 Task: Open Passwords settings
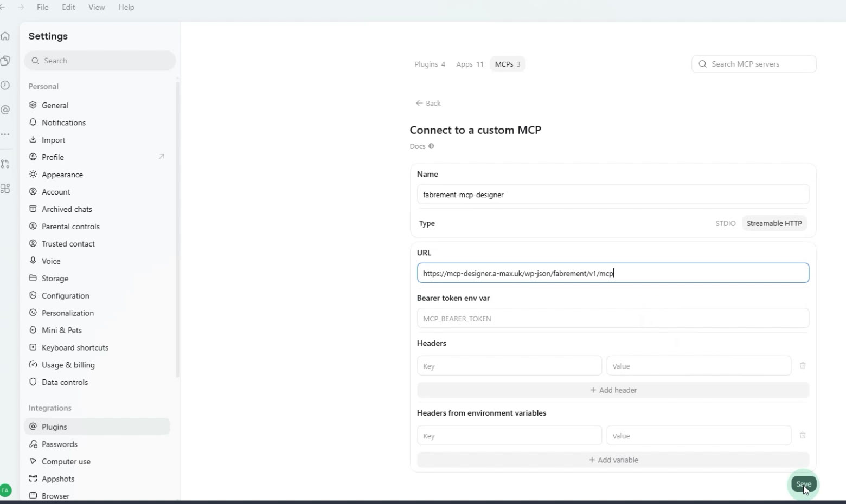97,444
